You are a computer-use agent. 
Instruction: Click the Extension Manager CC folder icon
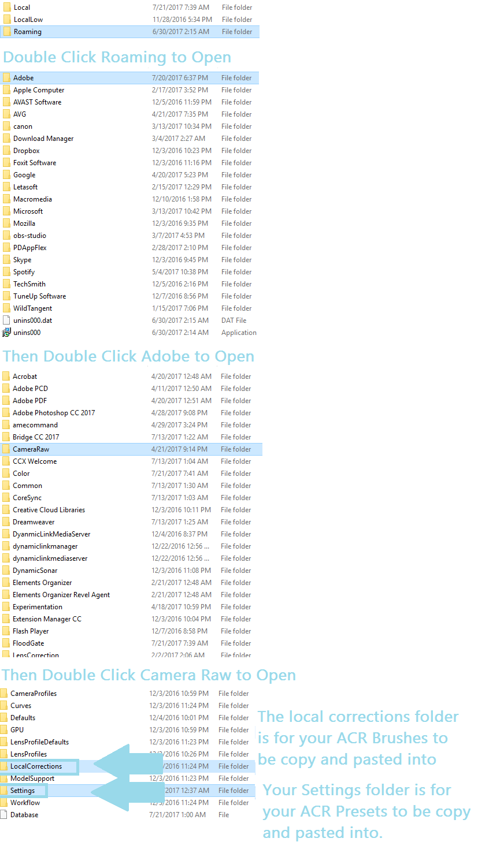pyautogui.click(x=6, y=619)
